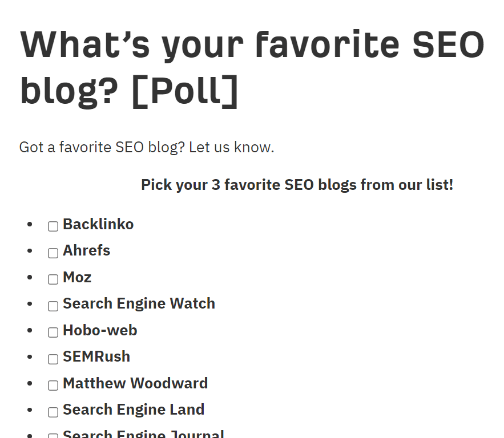Click the Ahrefs option label
This screenshot has height=438, width=504.
coord(86,250)
